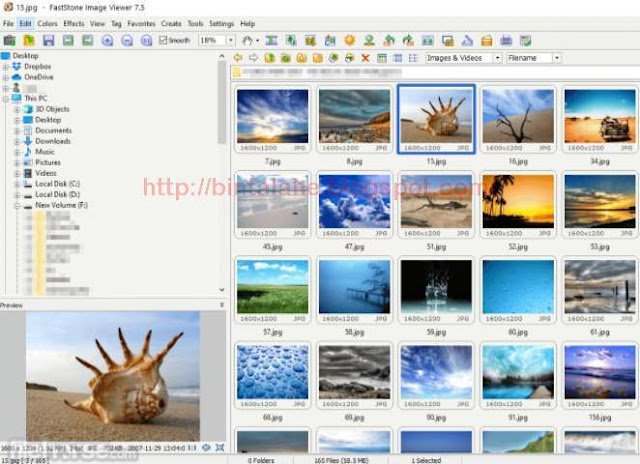Go back with the yellow left arrow
This screenshot has height=464, width=640.
click(238, 58)
